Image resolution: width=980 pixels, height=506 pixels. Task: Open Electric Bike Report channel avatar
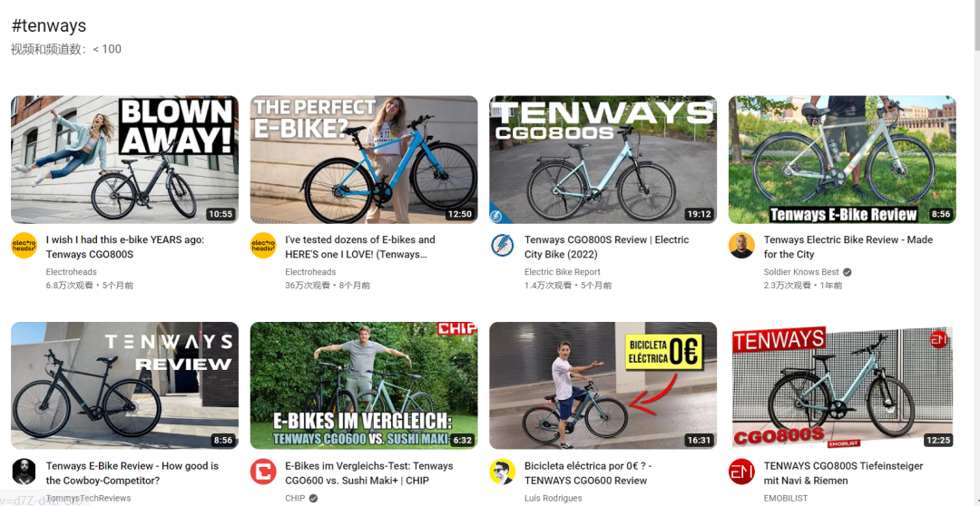tap(502, 246)
